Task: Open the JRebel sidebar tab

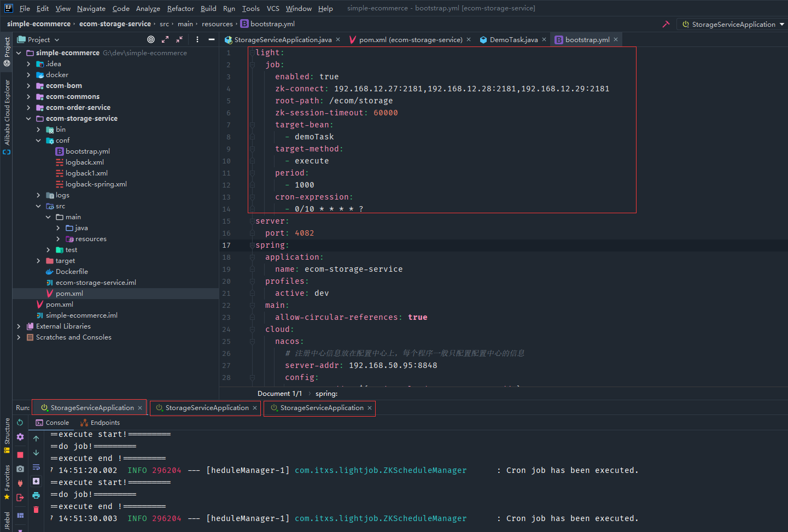Action: tap(7, 521)
